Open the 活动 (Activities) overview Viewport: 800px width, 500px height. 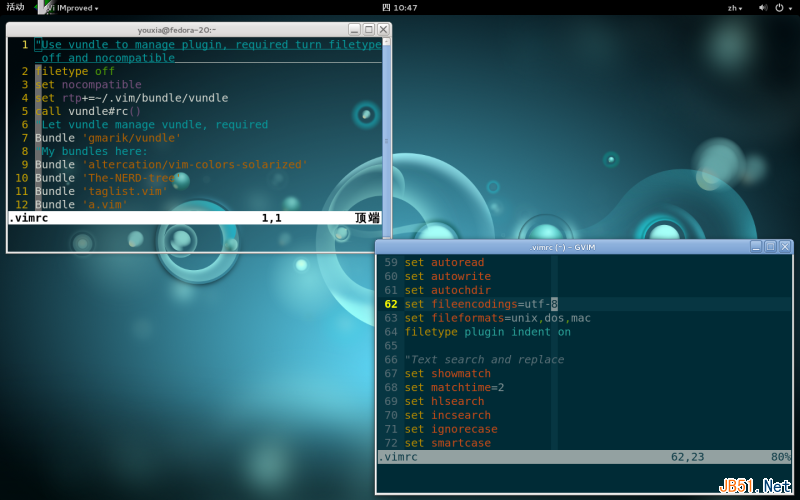[x=15, y=7]
